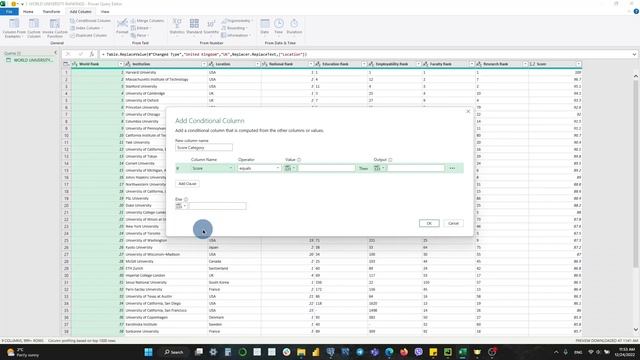Click the Parse ribbon item
Screen dimensions: 640x360
(139, 36)
